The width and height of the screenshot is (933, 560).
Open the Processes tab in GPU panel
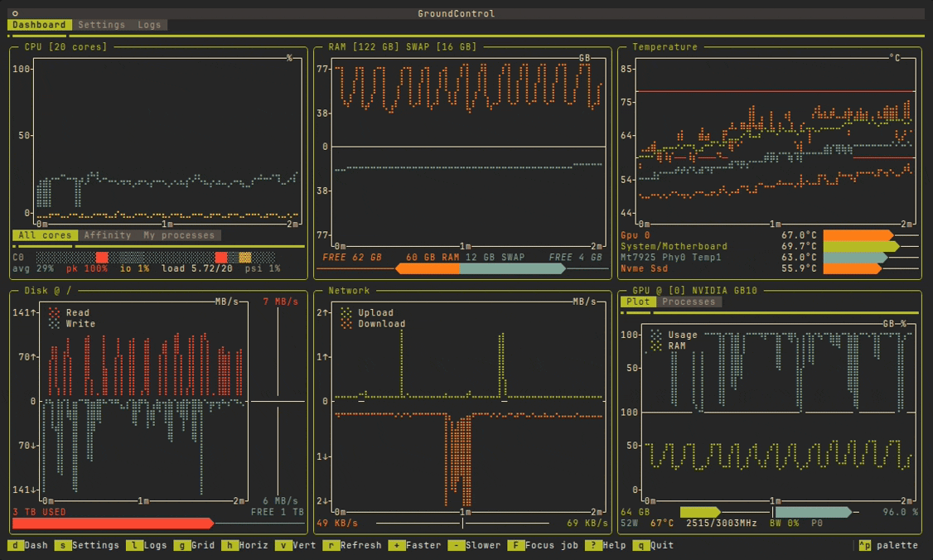pos(689,302)
